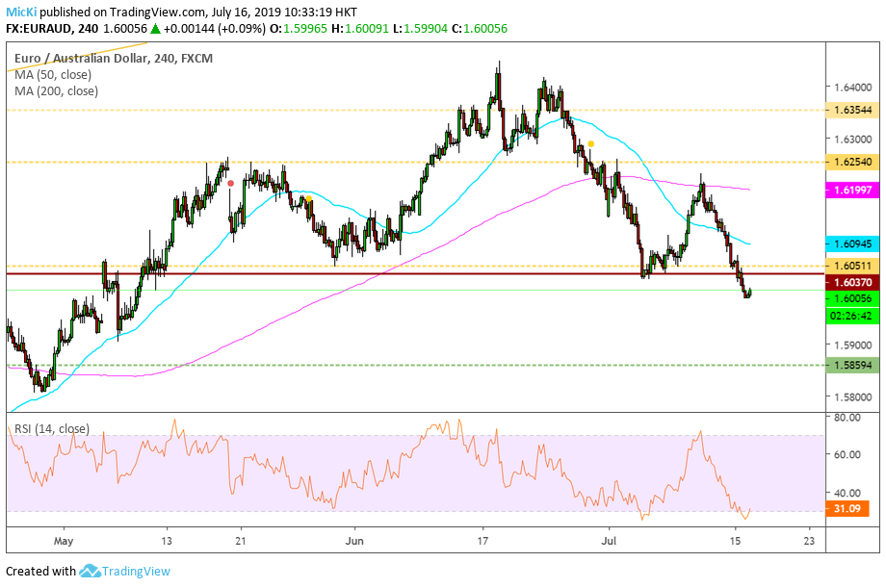
Task: Click the orange 31.09 RSI value label
Action: pos(847,509)
